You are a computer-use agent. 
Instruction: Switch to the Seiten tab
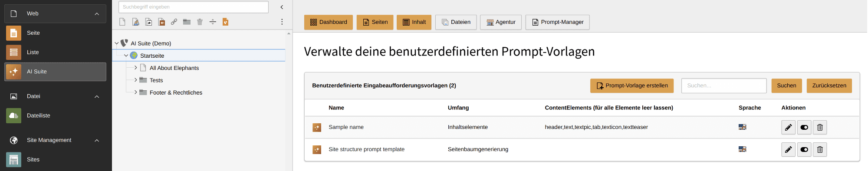pyautogui.click(x=375, y=22)
